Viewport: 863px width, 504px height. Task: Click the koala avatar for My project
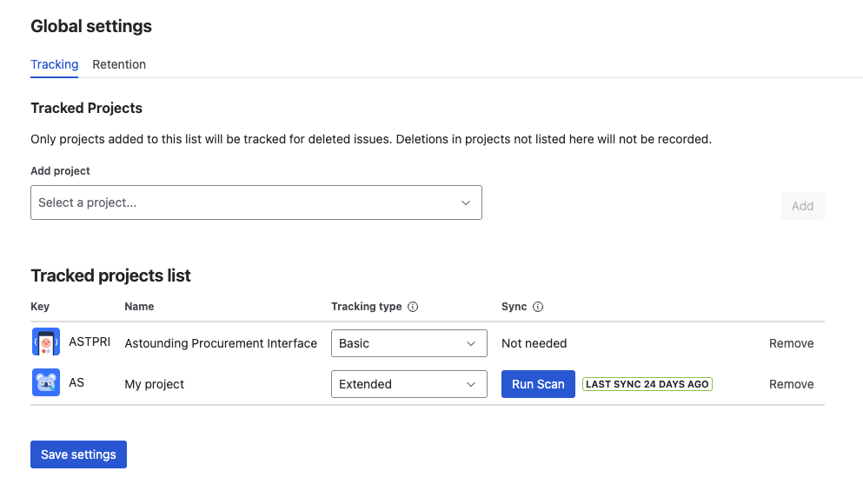45,382
